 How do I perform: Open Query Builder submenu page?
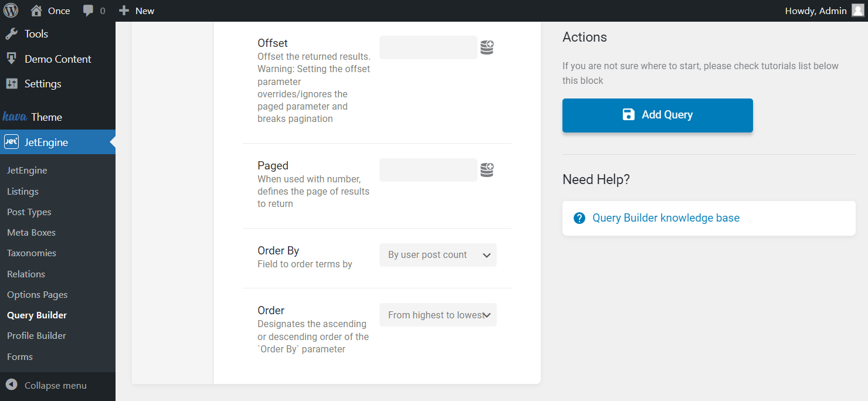(x=37, y=315)
